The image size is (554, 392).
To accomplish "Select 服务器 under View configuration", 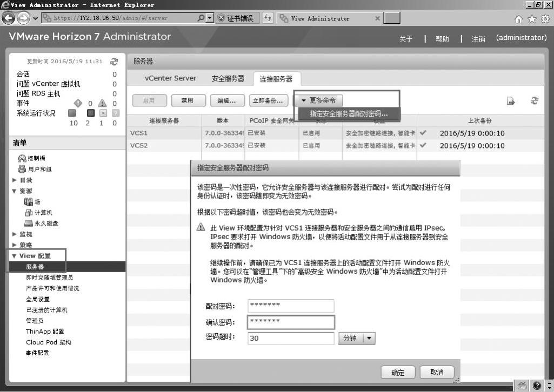I will 67,267.
